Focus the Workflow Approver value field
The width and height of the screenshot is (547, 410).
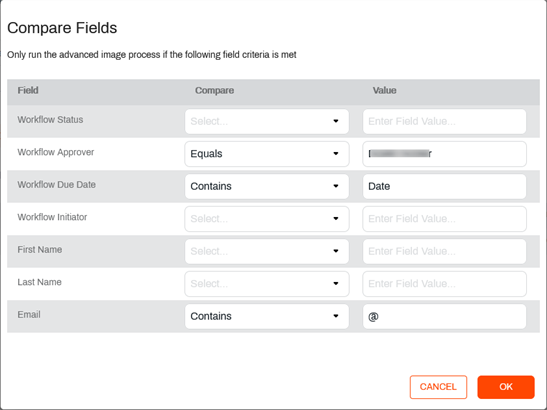coord(444,154)
